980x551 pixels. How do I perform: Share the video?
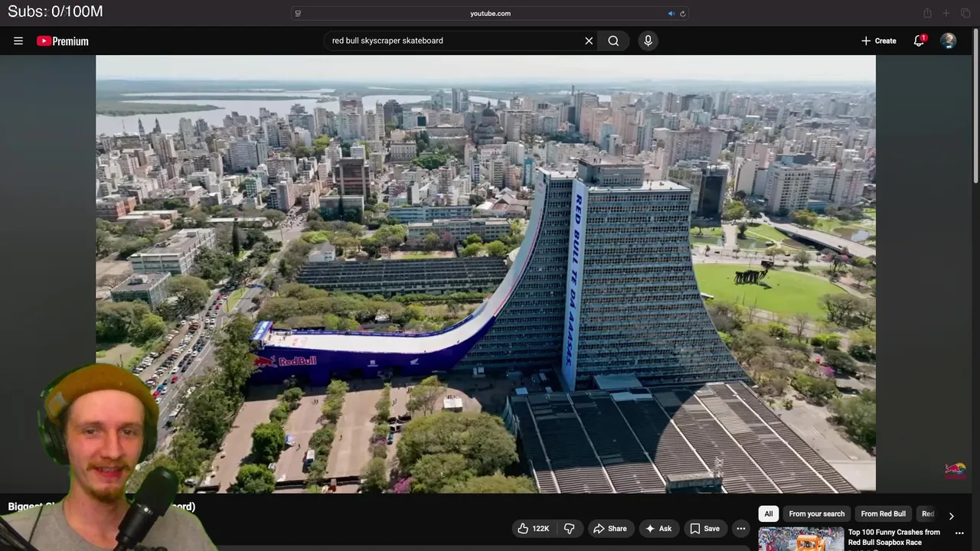(610, 529)
